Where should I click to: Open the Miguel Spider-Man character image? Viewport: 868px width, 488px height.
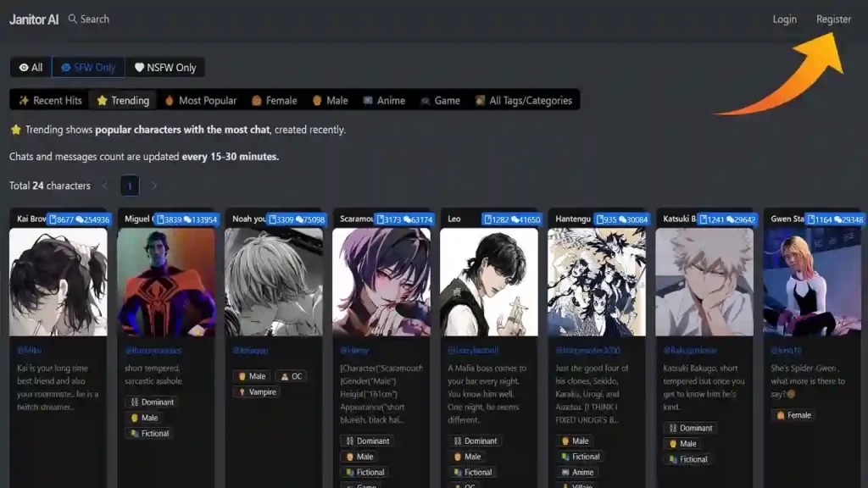pos(166,282)
